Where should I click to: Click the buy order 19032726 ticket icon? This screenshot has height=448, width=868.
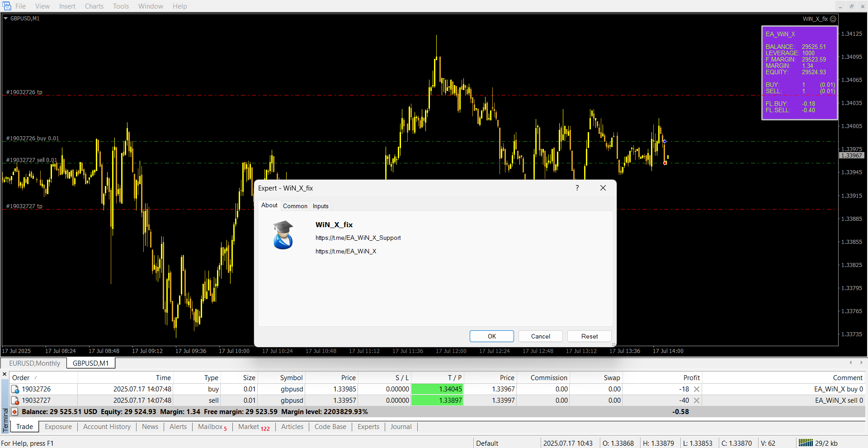[15, 389]
